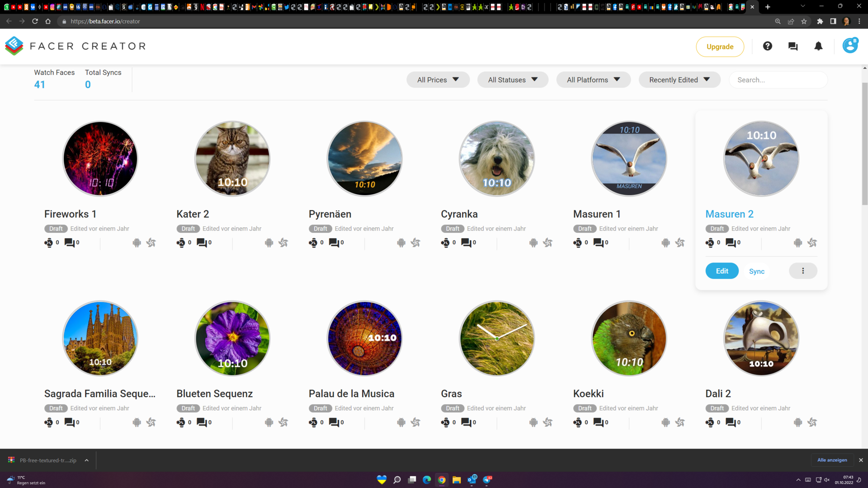
Task: Click the Android platform icon under Fireworks 1
Action: pos(137,243)
